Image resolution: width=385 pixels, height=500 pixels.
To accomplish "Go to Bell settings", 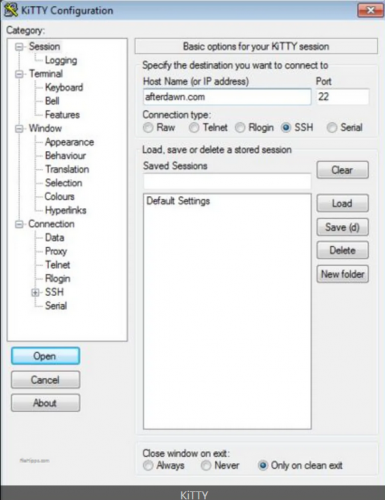I will tap(52, 101).
